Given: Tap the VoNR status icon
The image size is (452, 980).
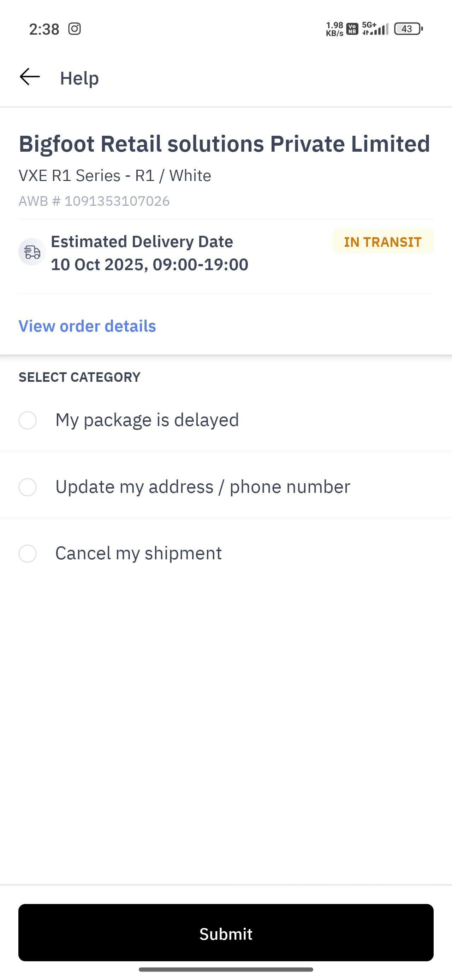Looking at the screenshot, I should 352,29.
